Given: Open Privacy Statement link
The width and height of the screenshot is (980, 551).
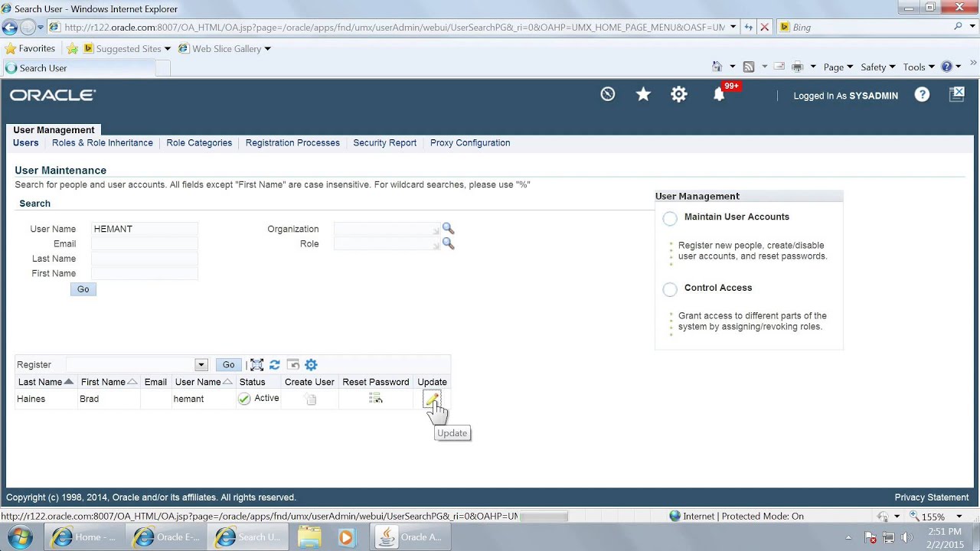Looking at the screenshot, I should pos(932,497).
